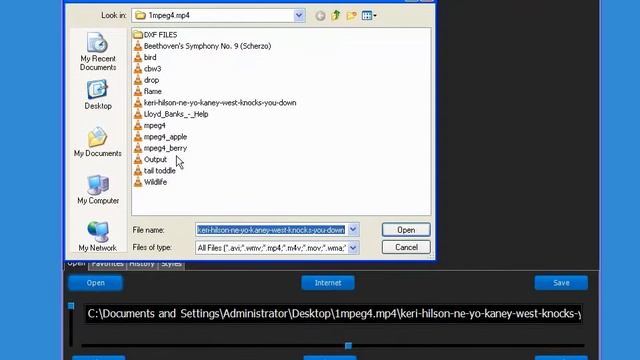Open My Recent Documents shortcut

point(98,52)
